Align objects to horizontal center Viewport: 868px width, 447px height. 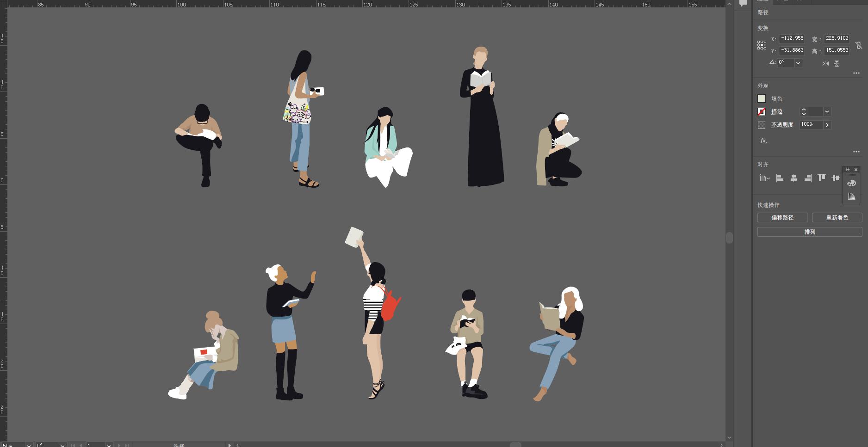click(794, 178)
